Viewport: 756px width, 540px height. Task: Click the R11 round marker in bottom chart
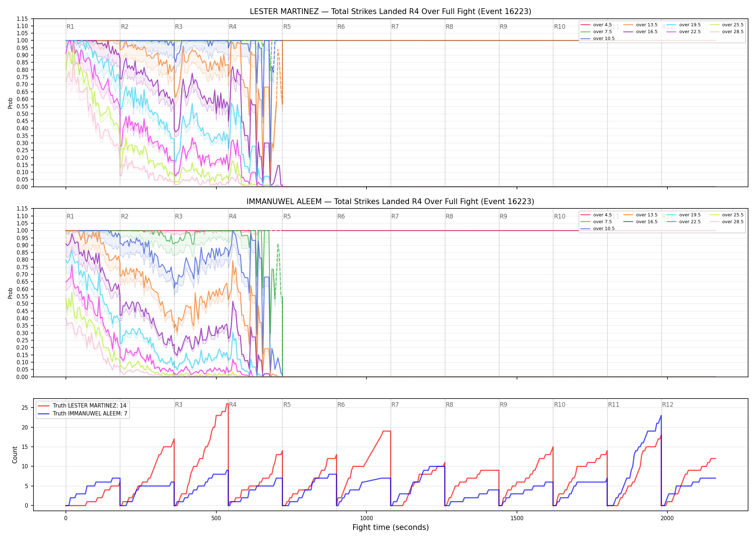click(614, 405)
